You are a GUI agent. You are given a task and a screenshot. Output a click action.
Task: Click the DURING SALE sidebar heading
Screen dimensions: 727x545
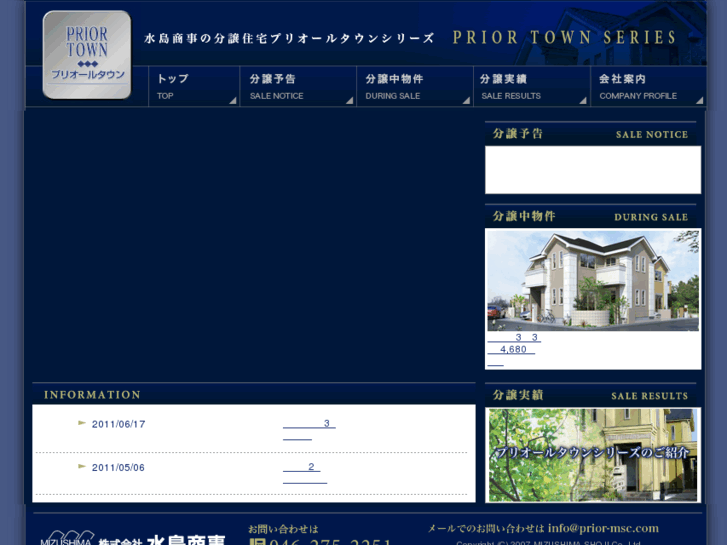coord(591,216)
